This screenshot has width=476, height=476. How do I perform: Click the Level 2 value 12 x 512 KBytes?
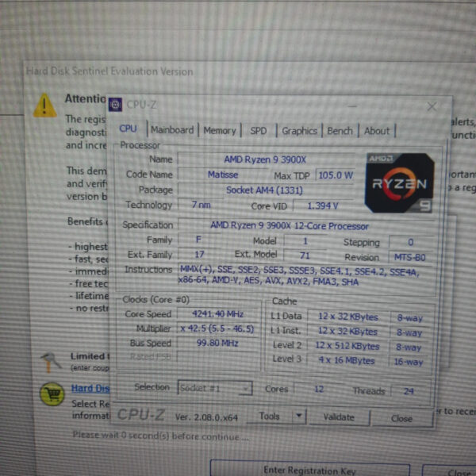click(347, 346)
